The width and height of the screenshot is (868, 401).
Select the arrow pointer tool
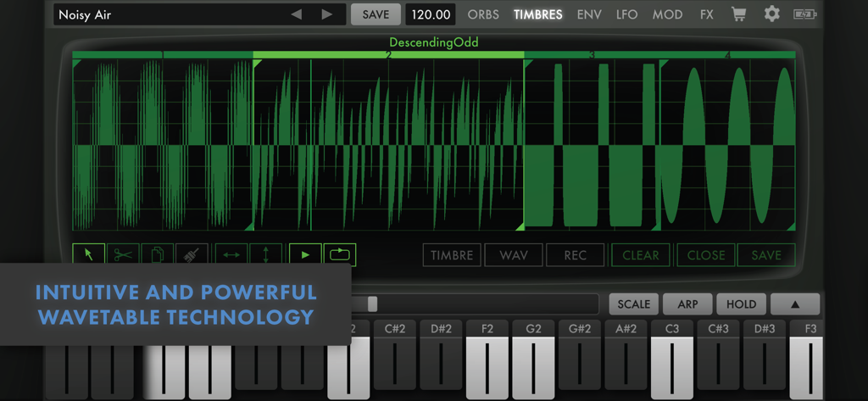88,254
